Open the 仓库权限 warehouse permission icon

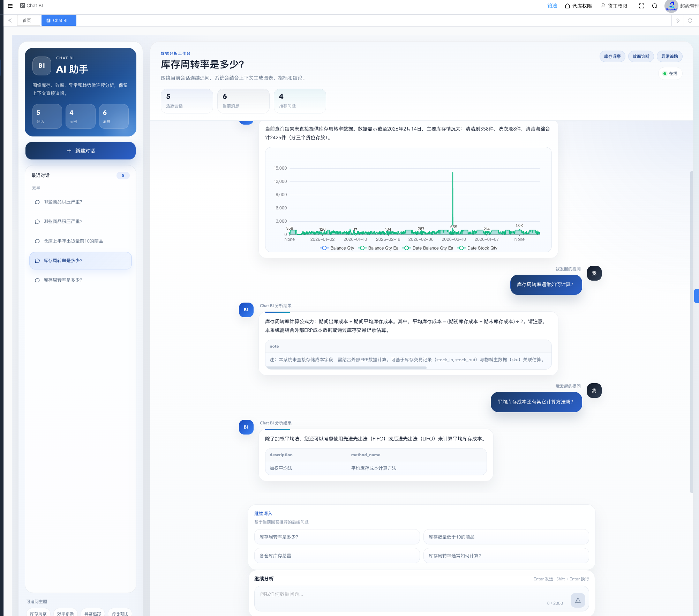(x=568, y=6)
